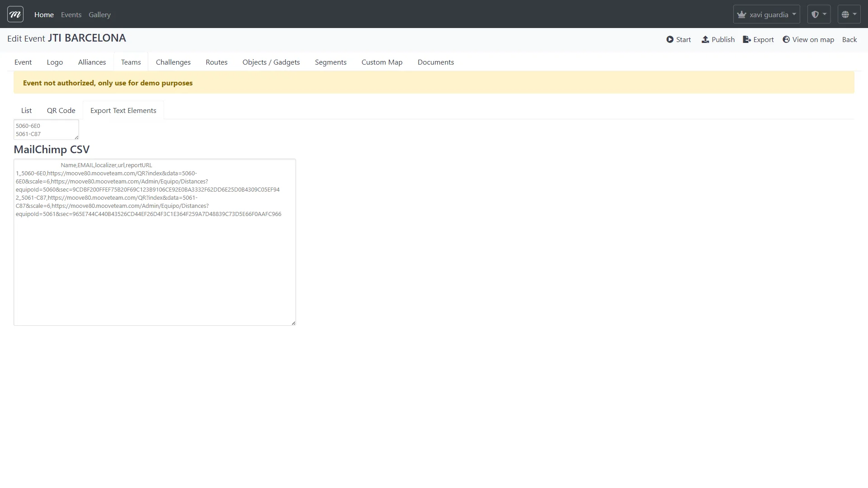The image size is (868, 488).
Task: Click inside the MailChimp CSV text area
Action: pyautogui.click(x=155, y=243)
